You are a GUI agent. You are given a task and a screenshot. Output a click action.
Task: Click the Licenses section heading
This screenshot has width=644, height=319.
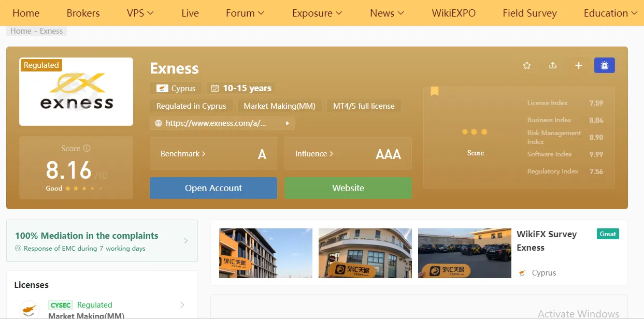[x=32, y=285]
